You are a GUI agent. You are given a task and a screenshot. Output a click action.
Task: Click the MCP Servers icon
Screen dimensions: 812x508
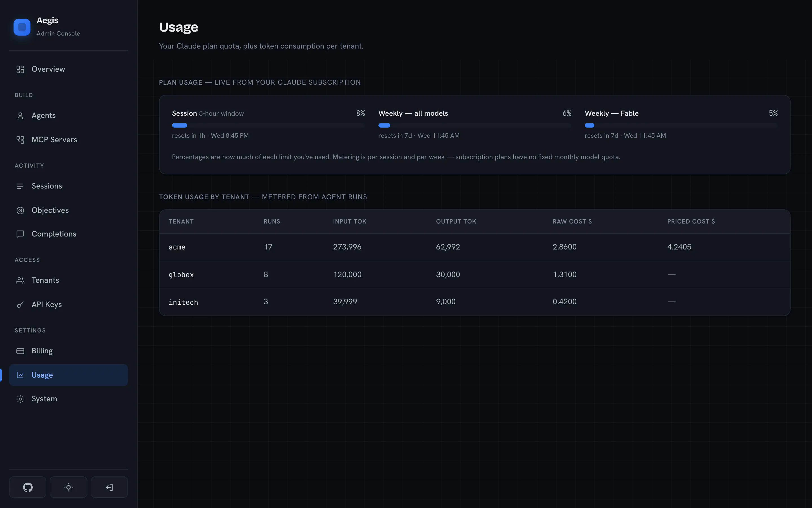tap(20, 140)
